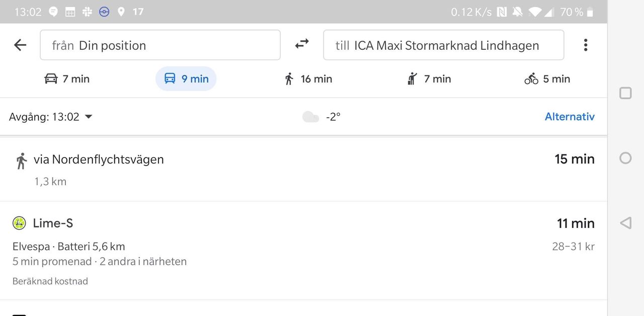
Task: Tap the back arrow to exit directions
Action: tap(20, 45)
